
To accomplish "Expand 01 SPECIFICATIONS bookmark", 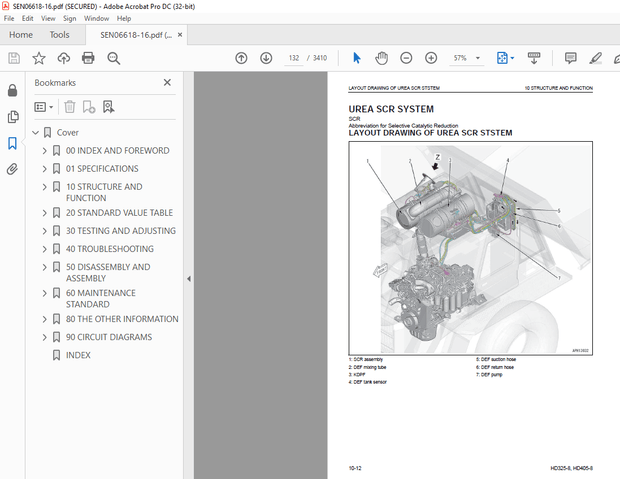I will 44,169.
